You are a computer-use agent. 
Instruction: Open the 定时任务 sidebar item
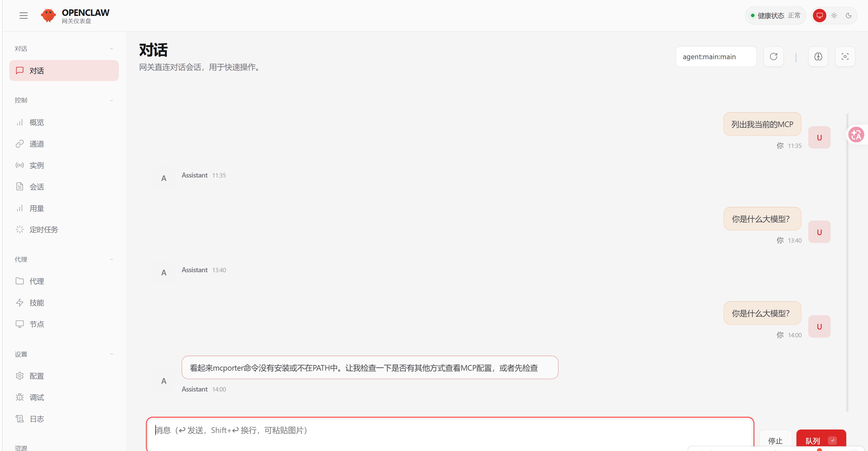pos(44,230)
